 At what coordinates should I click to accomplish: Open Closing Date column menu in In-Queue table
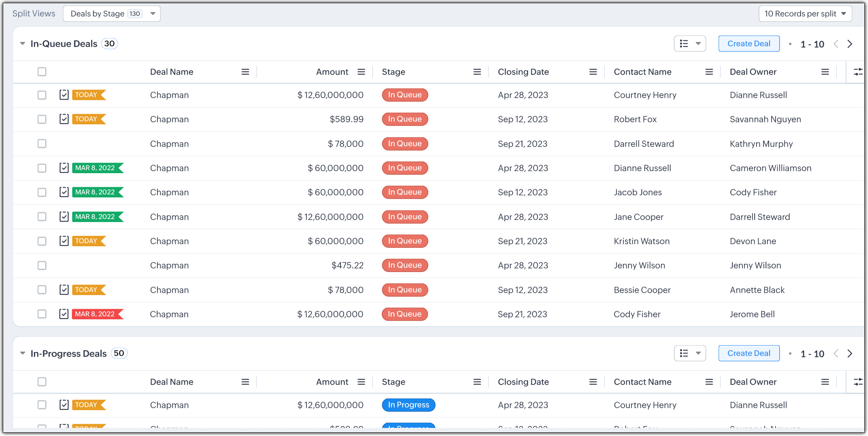(x=593, y=72)
